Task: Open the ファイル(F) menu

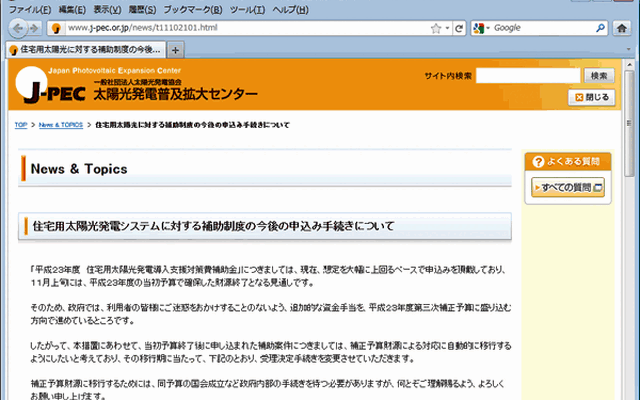Action: pyautogui.click(x=30, y=9)
